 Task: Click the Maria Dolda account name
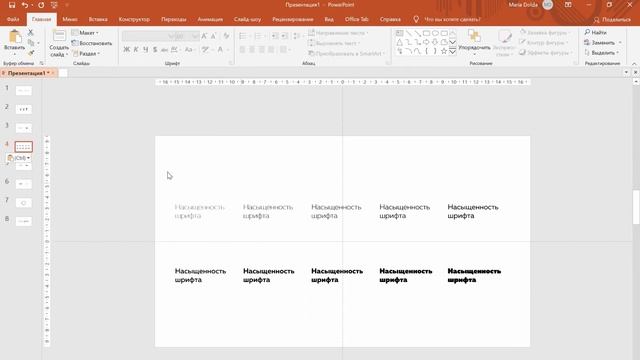(x=523, y=5)
